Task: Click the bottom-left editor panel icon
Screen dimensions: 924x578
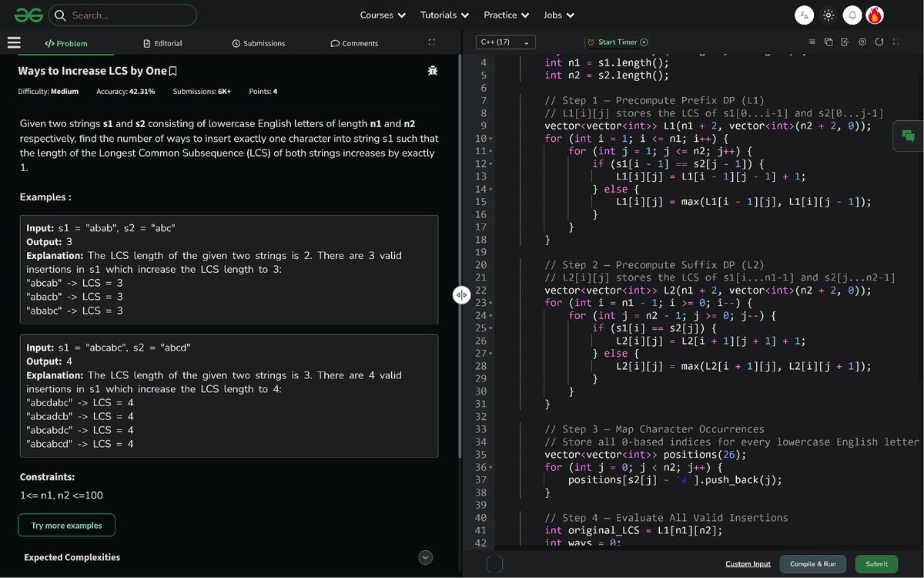Action: click(495, 564)
